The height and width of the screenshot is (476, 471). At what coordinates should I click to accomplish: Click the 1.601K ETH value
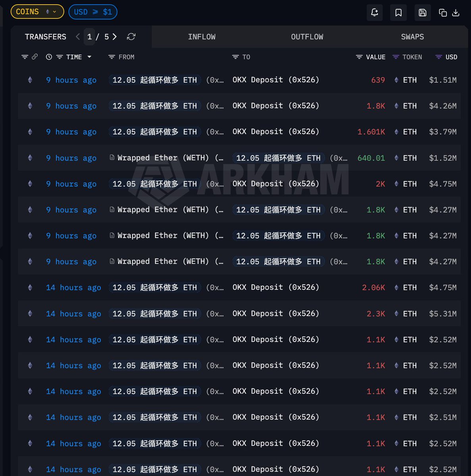click(x=371, y=132)
